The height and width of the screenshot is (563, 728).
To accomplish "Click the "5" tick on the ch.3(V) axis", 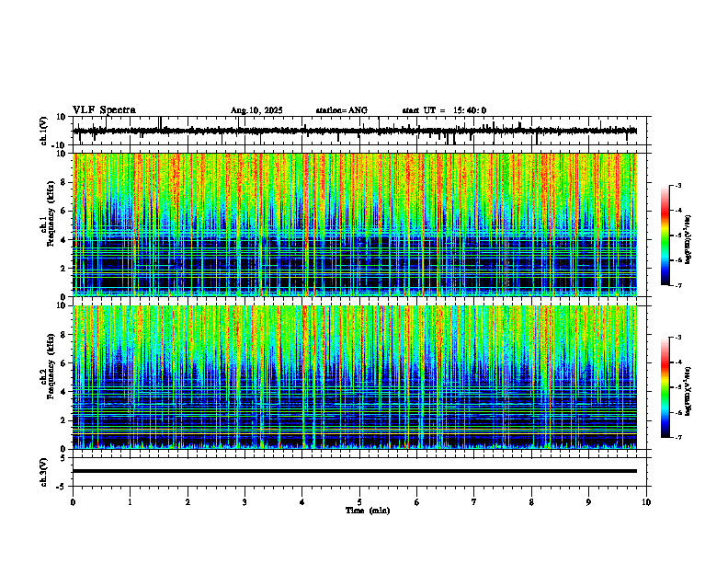I will pos(63,458).
